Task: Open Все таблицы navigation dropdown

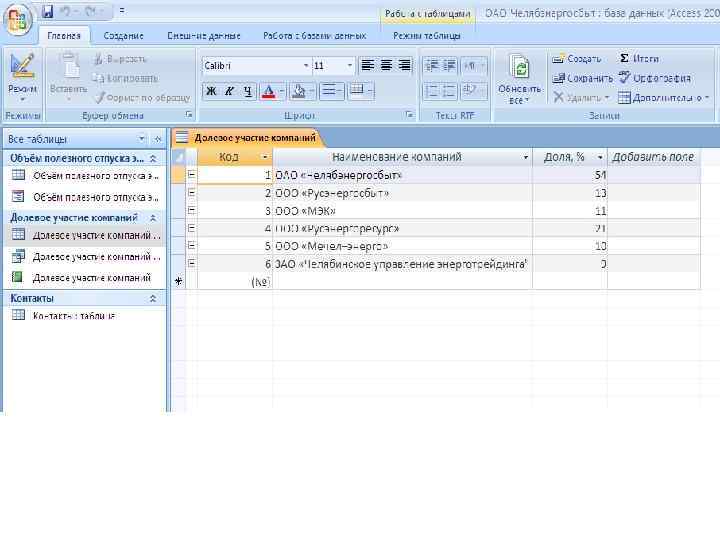Action: 141,139
